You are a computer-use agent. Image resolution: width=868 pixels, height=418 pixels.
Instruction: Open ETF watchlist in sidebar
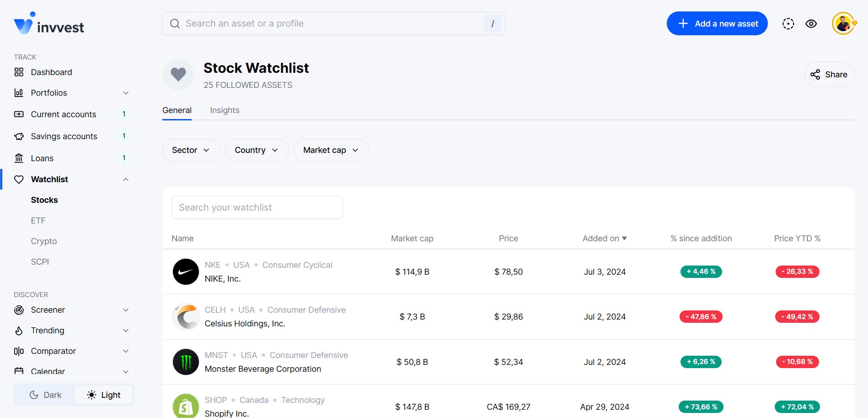(x=38, y=221)
